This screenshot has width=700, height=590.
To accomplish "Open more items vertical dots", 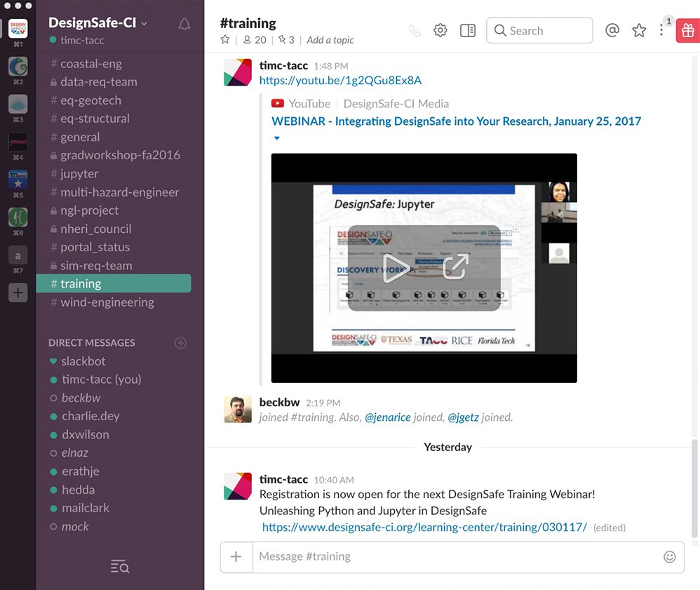I will point(661,30).
